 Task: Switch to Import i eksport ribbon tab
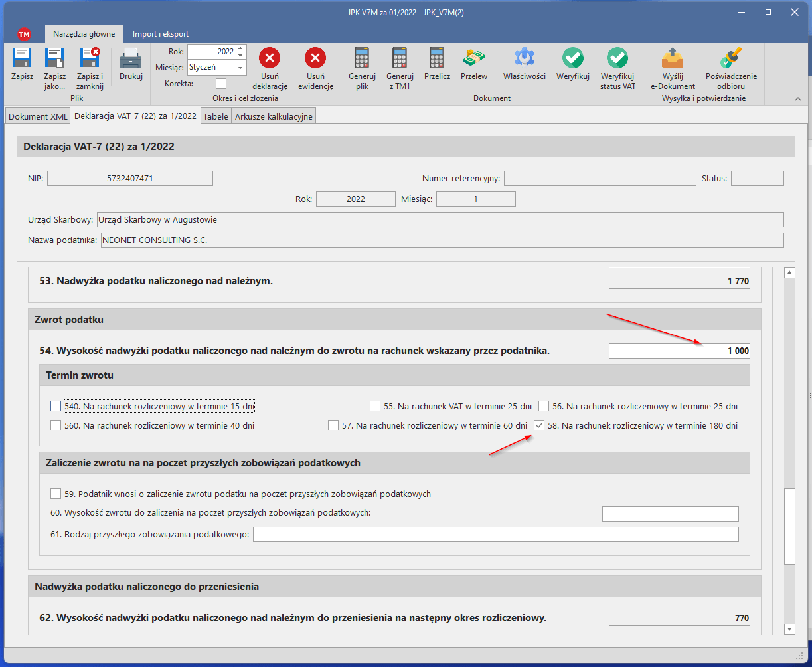[x=160, y=34]
